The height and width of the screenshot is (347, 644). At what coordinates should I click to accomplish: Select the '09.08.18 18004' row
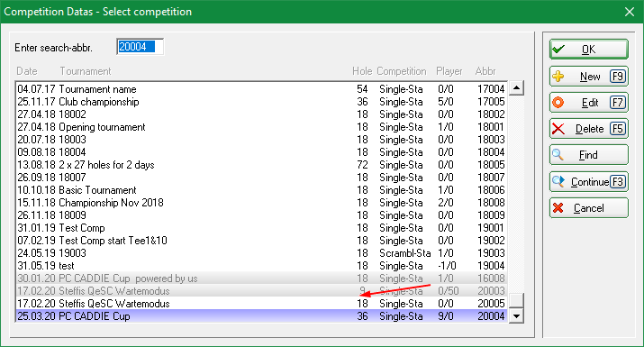(261, 152)
